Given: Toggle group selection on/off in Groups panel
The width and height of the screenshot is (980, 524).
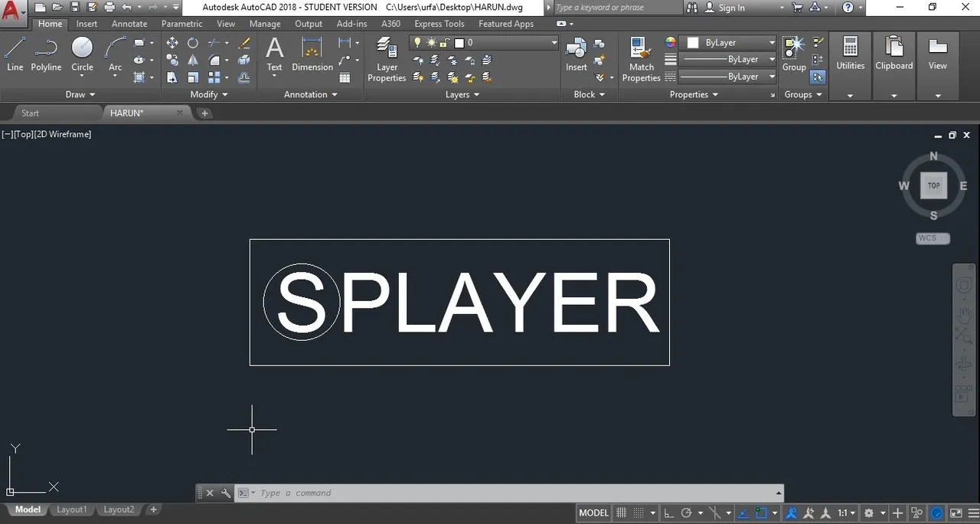Looking at the screenshot, I should tap(818, 77).
